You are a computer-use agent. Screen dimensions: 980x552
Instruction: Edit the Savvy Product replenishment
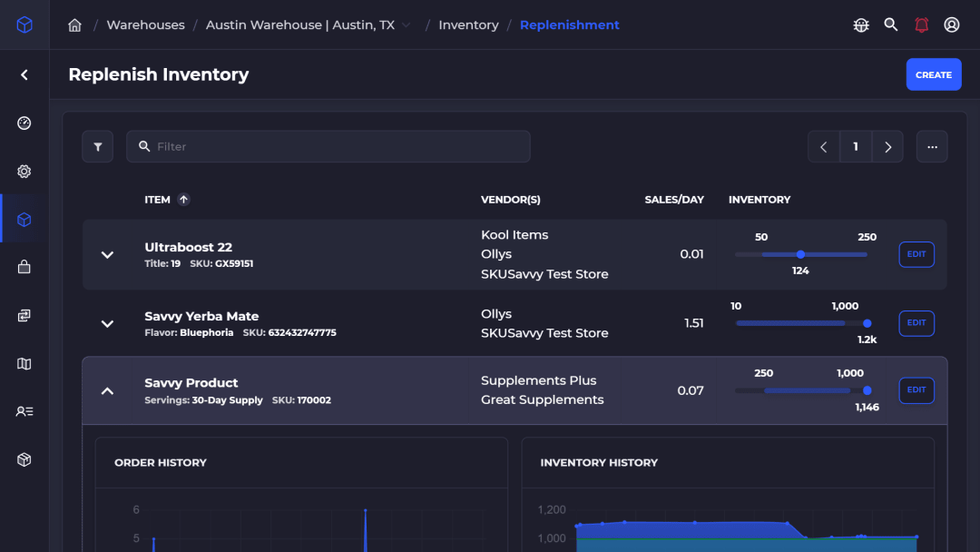[x=916, y=390]
